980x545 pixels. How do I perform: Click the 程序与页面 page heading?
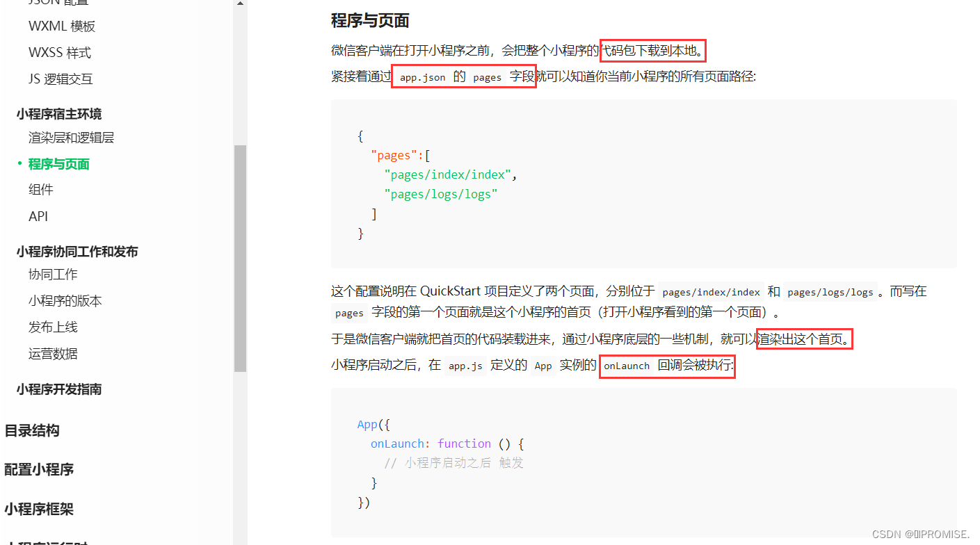pos(370,20)
